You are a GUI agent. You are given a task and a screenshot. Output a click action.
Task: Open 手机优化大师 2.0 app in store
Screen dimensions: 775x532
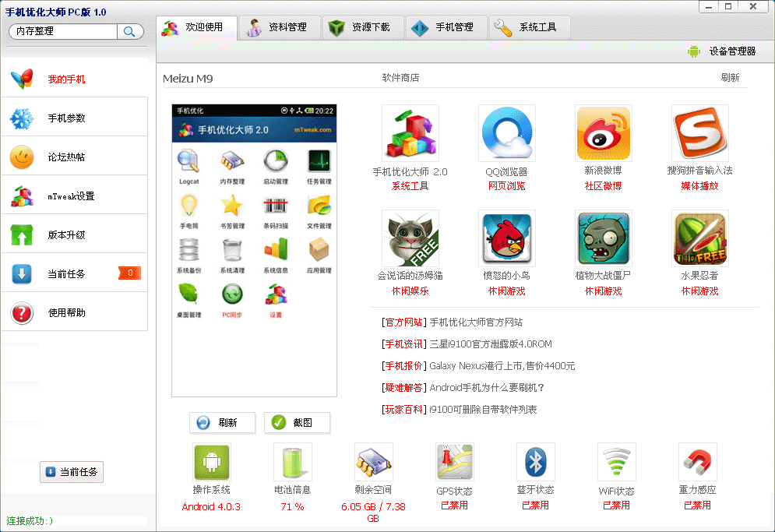(x=410, y=133)
